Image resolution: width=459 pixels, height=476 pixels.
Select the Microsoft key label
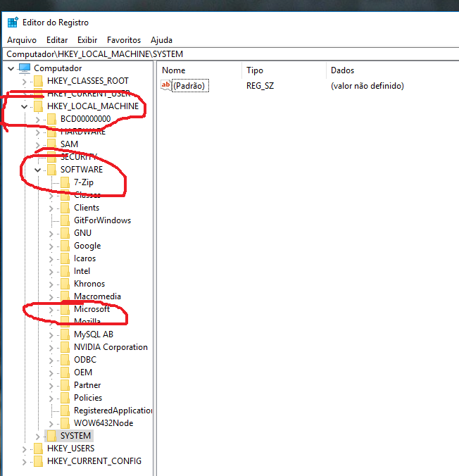tap(92, 309)
